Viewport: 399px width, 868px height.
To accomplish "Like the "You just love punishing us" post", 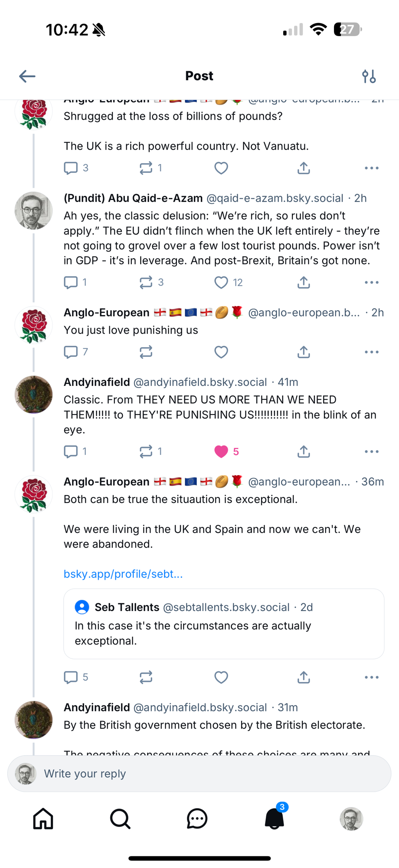I will click(x=221, y=352).
